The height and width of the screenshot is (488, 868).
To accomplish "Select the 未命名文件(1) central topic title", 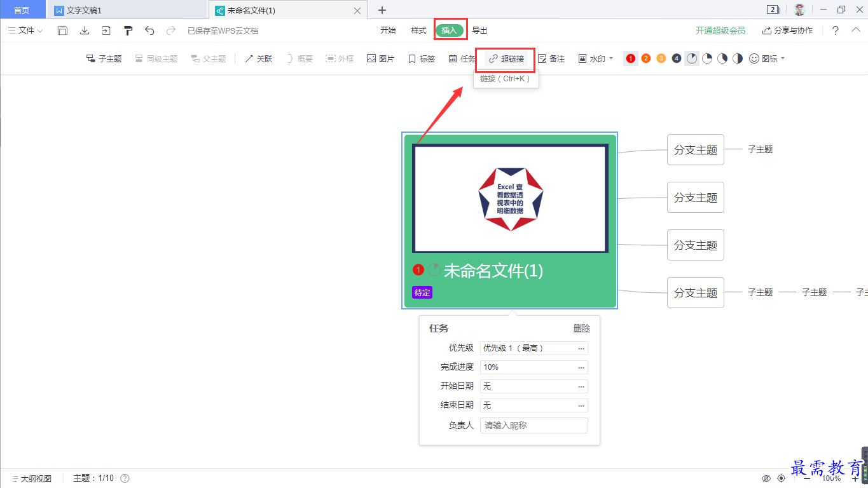I will (x=493, y=271).
